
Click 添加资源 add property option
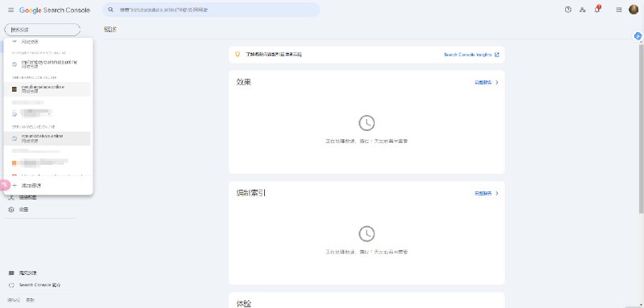(47, 186)
